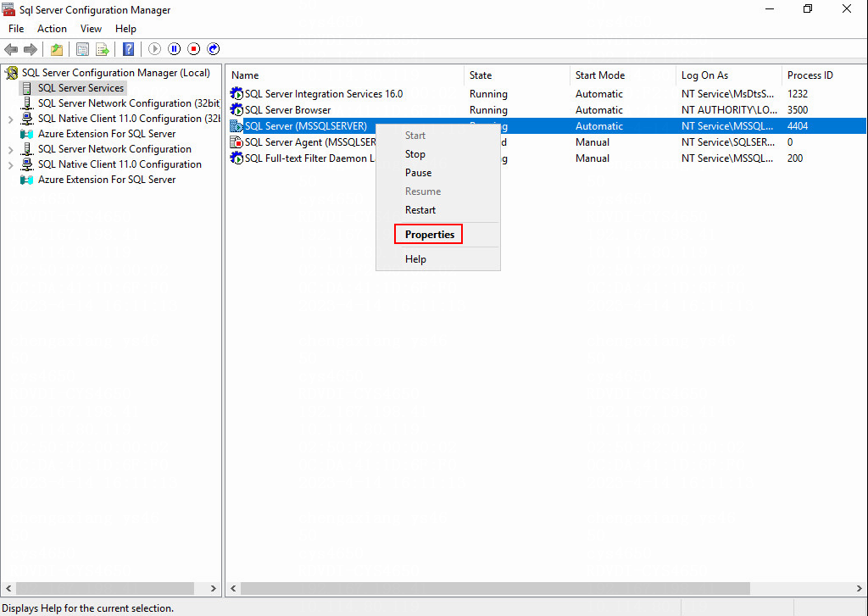Select the non-32bit SQL Server Network Configuration label
868x616 pixels.
click(x=114, y=149)
